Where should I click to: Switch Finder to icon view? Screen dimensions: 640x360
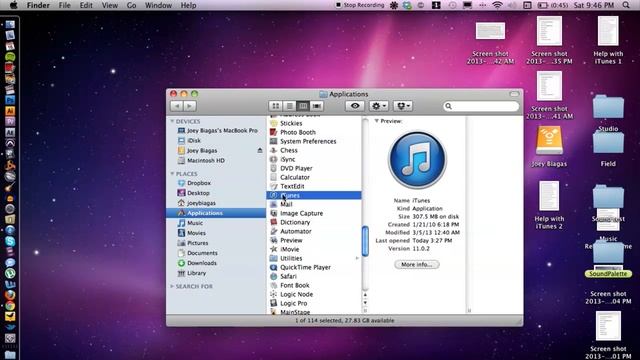tap(276, 106)
